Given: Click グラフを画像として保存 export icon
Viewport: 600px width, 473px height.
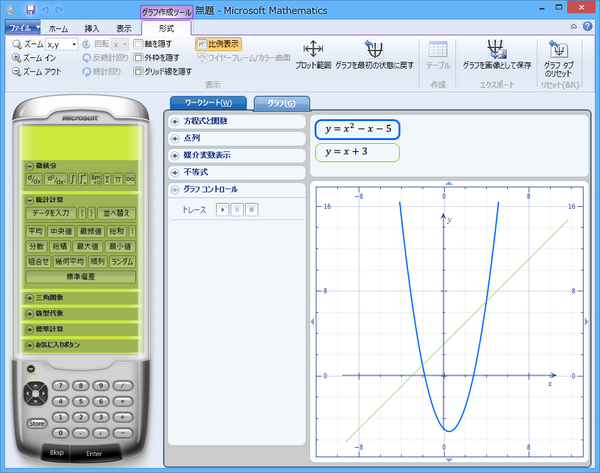Looking at the screenshot, I should click(x=497, y=49).
